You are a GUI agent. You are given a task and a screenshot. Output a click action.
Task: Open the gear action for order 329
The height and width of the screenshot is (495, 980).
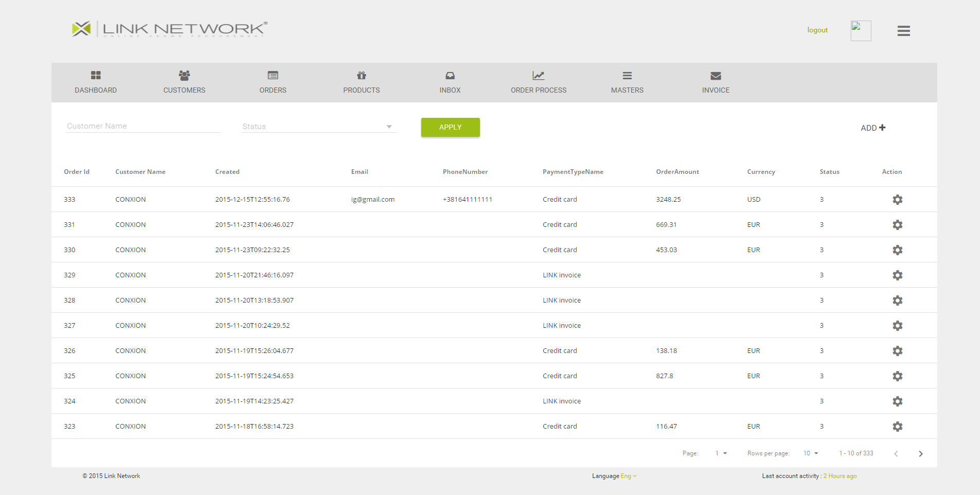(x=897, y=275)
